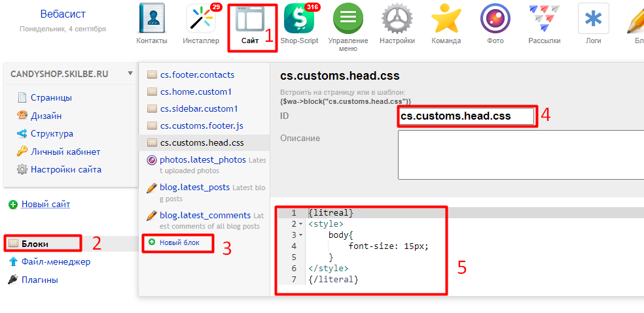Open the Настройки gear icon
This screenshot has width=644, height=313.
397,20
